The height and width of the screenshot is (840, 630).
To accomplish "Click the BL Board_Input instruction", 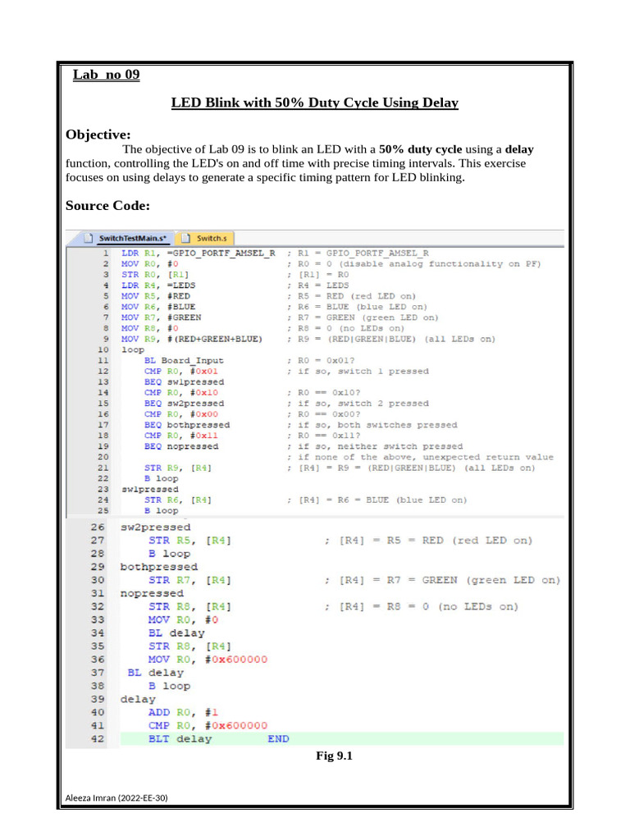I will click(184, 360).
